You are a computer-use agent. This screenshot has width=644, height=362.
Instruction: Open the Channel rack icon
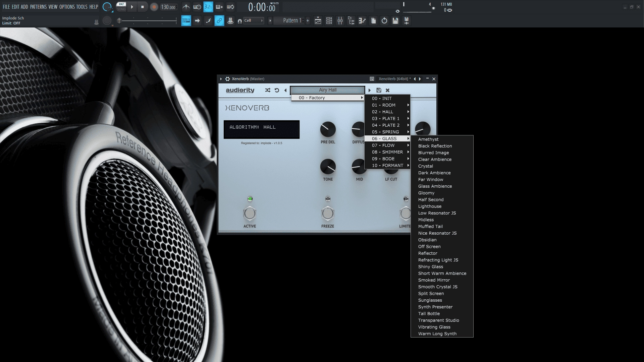point(329,21)
